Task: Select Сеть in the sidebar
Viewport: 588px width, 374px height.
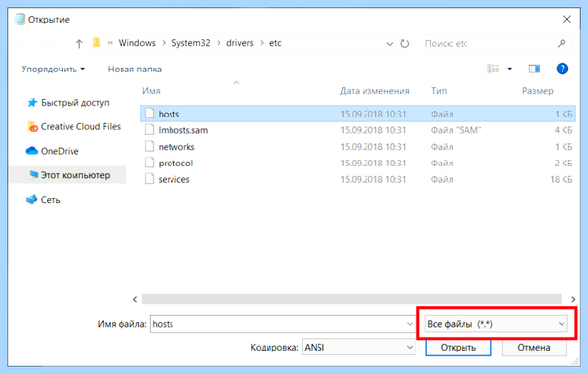Action: pyautogui.click(x=43, y=200)
